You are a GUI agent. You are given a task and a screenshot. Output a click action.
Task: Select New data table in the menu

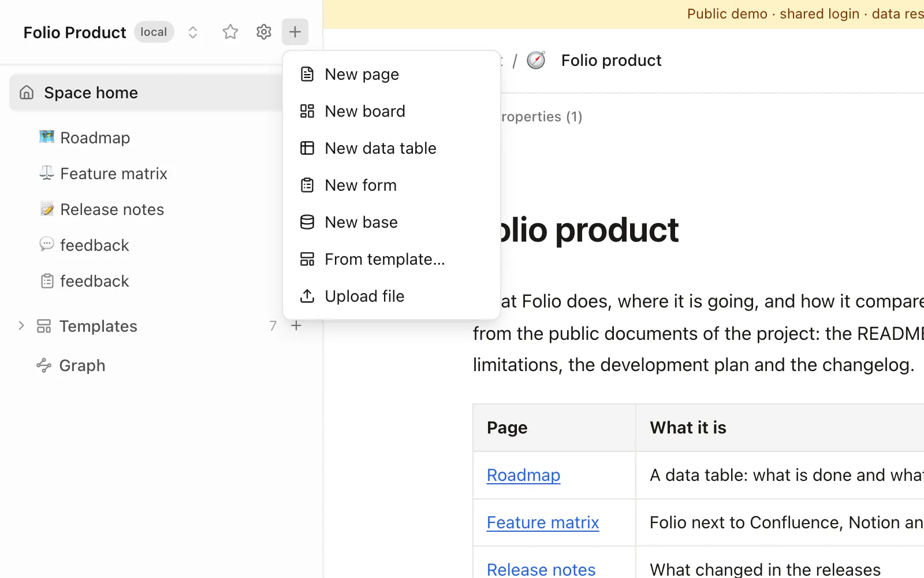pos(392,148)
